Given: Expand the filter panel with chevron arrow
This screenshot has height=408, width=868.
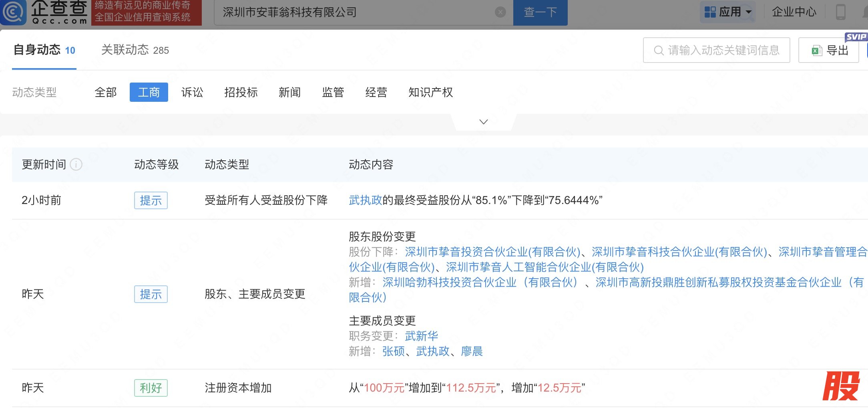Looking at the screenshot, I should pyautogui.click(x=483, y=122).
